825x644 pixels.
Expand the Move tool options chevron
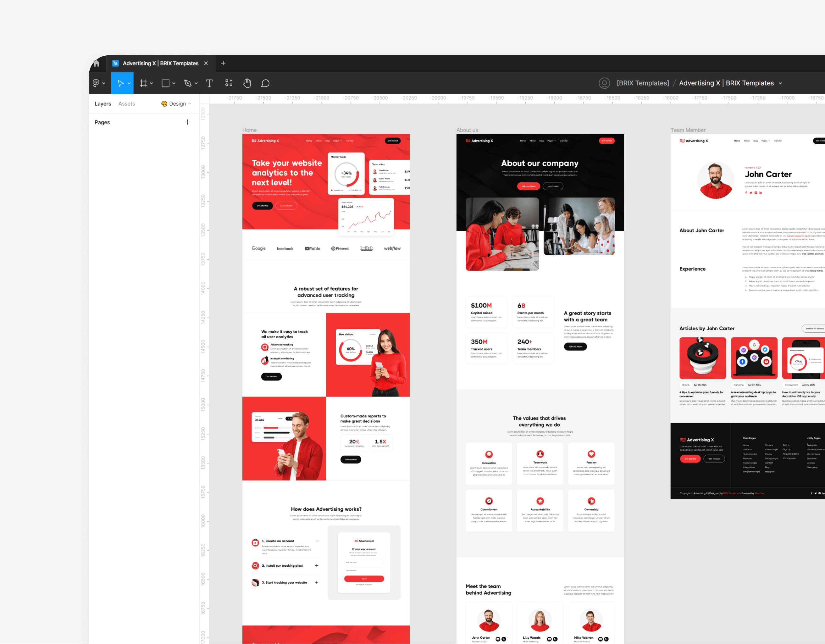tap(129, 83)
